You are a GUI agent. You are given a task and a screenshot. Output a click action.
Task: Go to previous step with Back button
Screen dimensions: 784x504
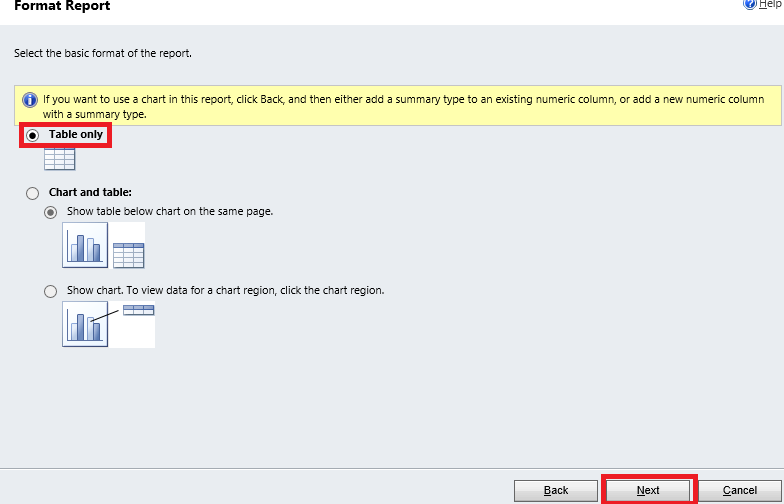556,490
